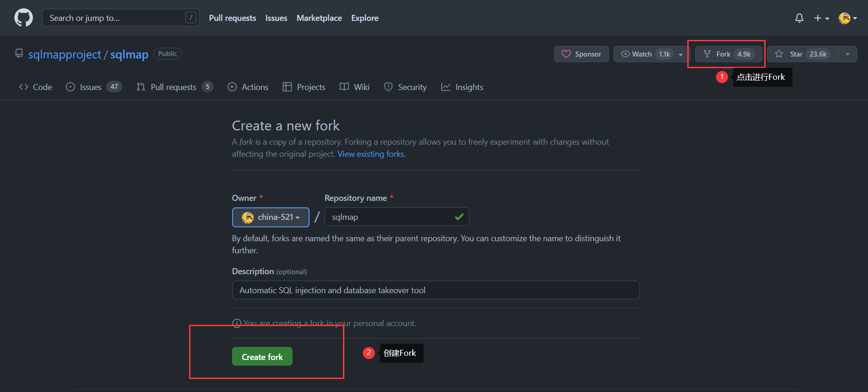Image resolution: width=868 pixels, height=392 pixels.
Task: Edit the Description field
Action: 436,290
